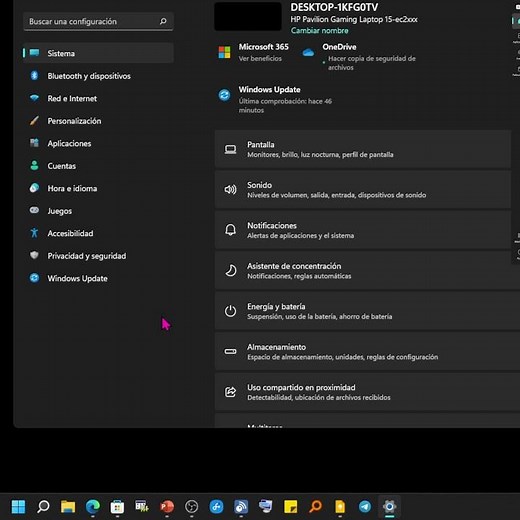Open OBS Studio from the taskbar
Viewport: 520px width, 520px height.
192,507
